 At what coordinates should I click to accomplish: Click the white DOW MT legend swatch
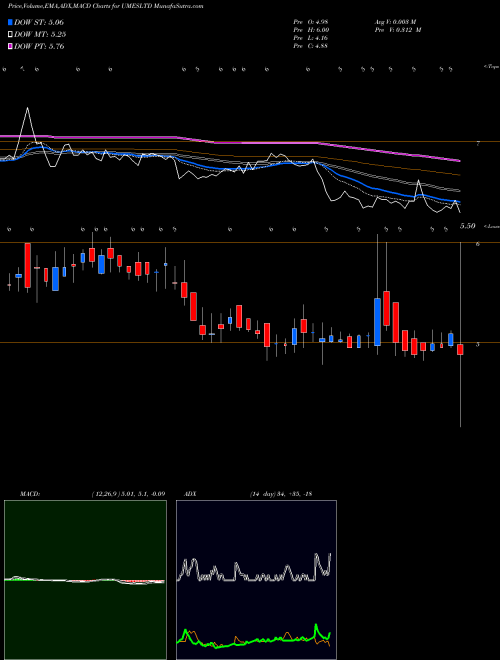coord(10,35)
